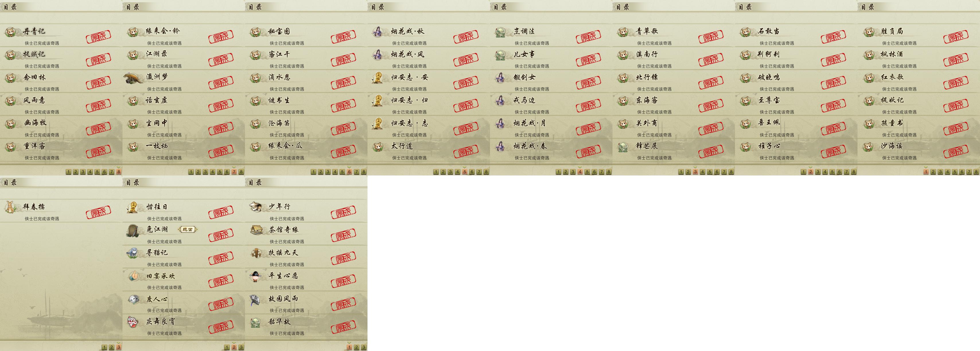Open the 平生心愿 adventure entry
This screenshot has width=980, height=351.
[306, 280]
